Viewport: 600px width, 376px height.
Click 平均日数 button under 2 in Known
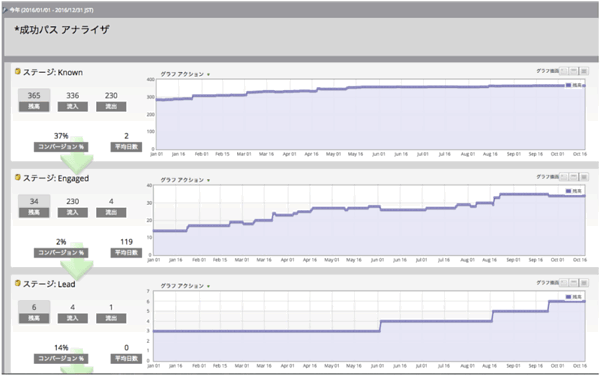tap(126, 147)
